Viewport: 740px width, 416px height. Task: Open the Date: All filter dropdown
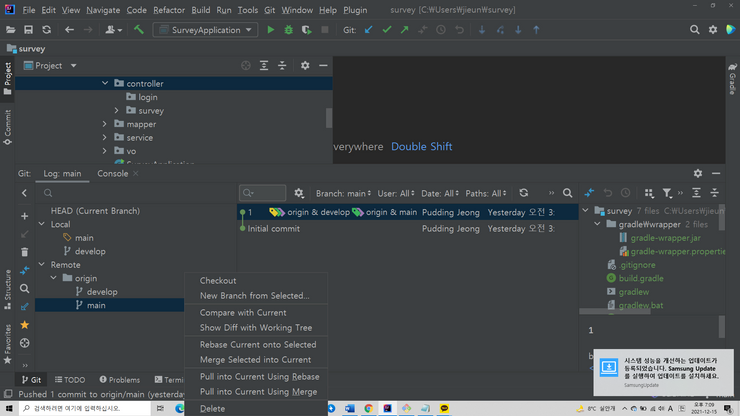pyautogui.click(x=440, y=193)
